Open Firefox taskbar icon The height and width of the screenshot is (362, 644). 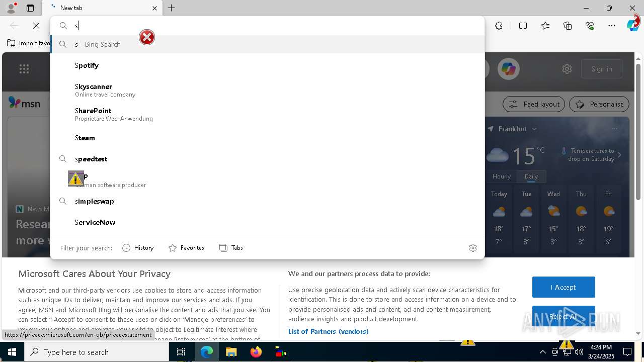256,352
